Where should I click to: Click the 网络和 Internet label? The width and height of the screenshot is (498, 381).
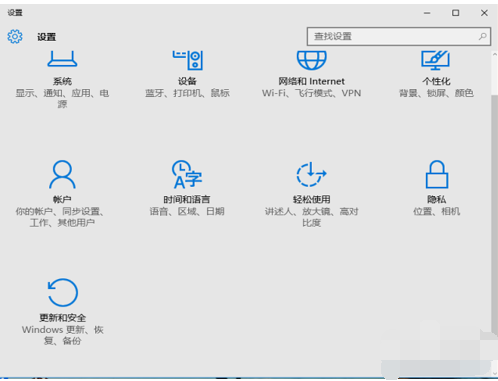tap(311, 81)
